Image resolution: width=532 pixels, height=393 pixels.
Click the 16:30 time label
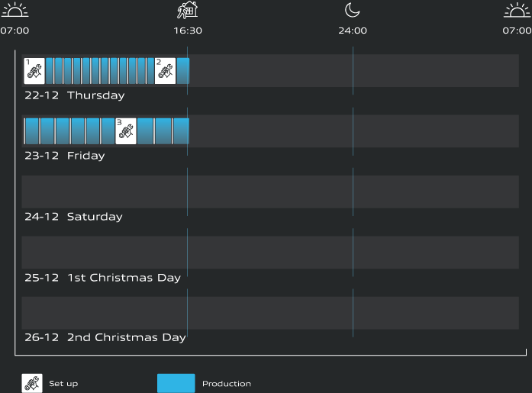(188, 31)
